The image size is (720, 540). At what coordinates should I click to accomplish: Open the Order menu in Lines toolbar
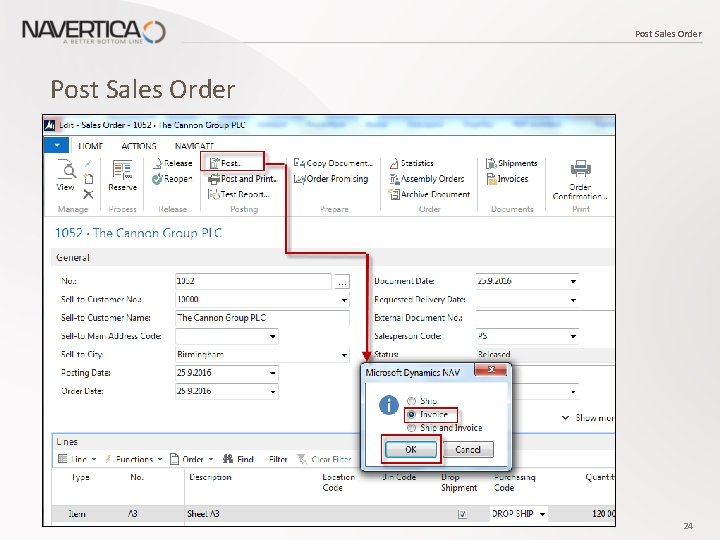coord(192,459)
